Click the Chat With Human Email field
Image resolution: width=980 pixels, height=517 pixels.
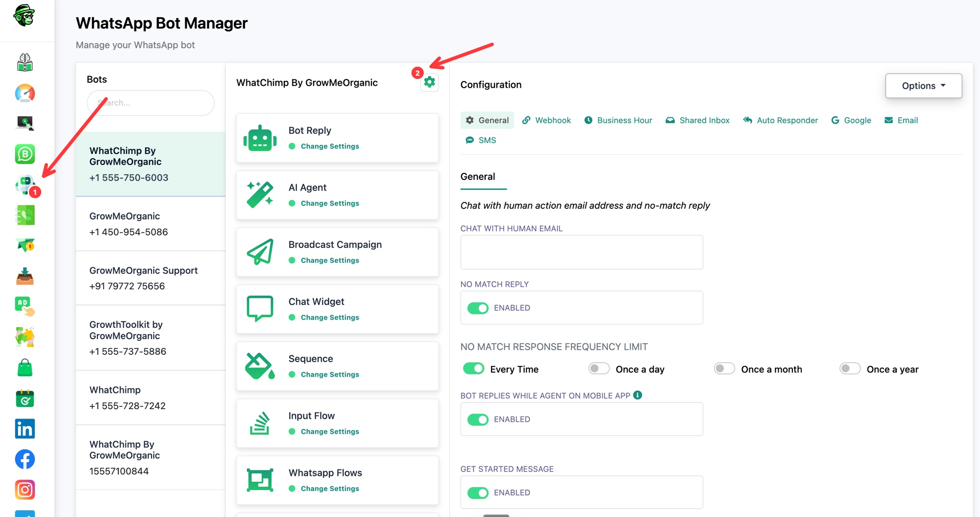(582, 252)
